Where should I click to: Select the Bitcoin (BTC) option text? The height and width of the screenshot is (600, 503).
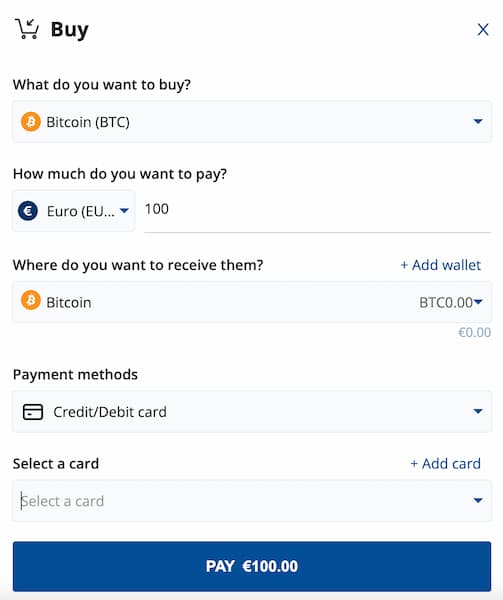pyautogui.click(x=88, y=122)
